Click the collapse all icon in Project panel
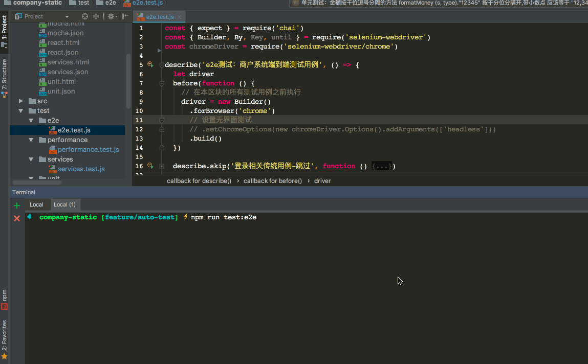This screenshot has width=588, height=364. coord(96,16)
